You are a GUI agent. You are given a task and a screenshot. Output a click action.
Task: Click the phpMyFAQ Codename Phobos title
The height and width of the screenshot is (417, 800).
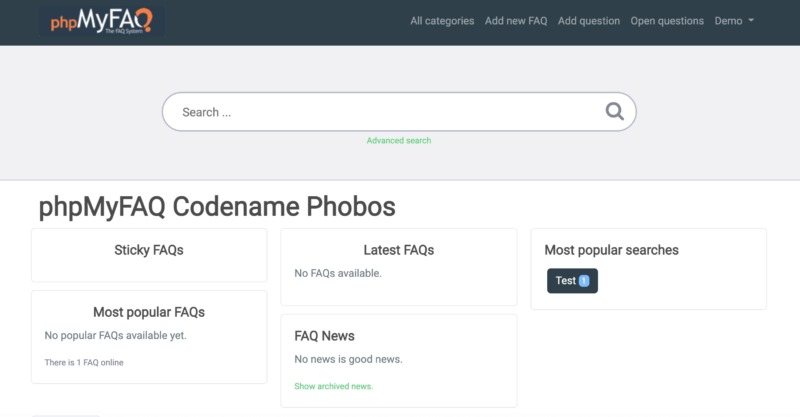pyautogui.click(x=217, y=207)
